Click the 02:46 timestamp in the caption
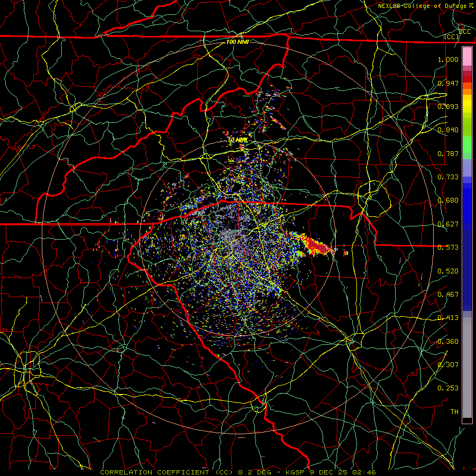Screen dimensions: 476x476 (x=364, y=472)
